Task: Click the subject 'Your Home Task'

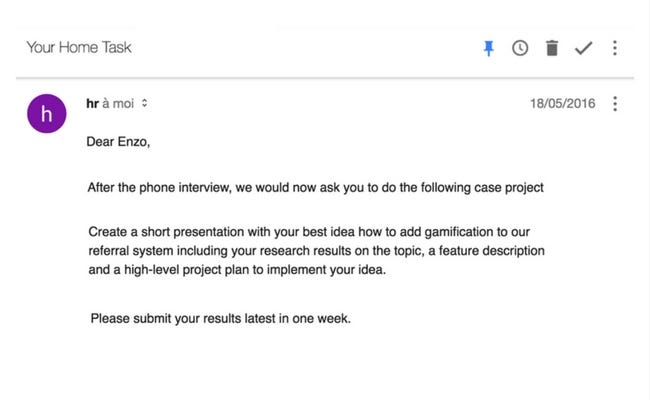Action: click(x=79, y=47)
